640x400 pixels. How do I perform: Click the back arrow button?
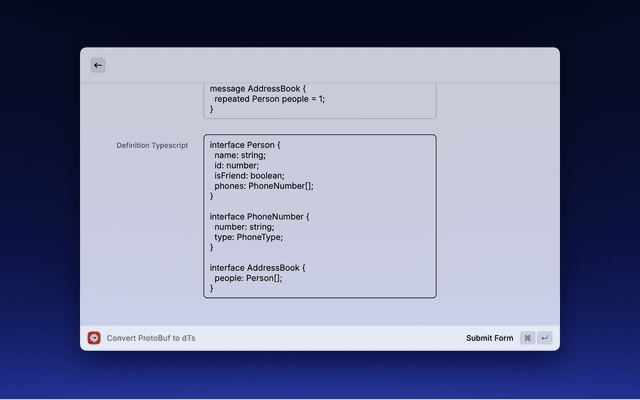98,65
